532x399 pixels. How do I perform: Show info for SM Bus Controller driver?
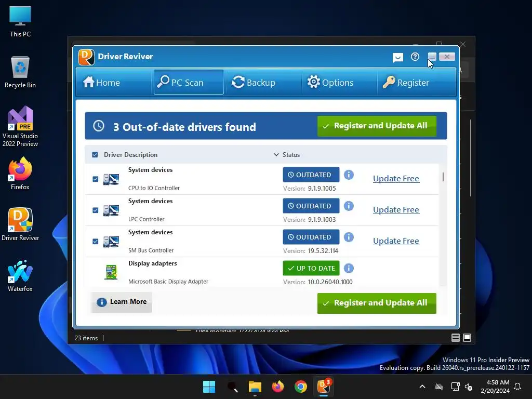tap(349, 237)
